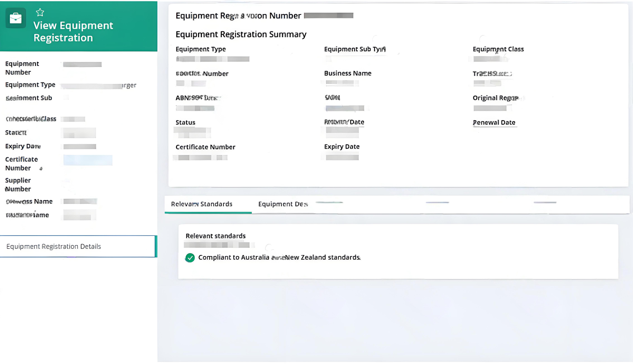The width and height of the screenshot is (633, 364).
Task: Click the Relevant standards section heading
Action: [x=215, y=236]
